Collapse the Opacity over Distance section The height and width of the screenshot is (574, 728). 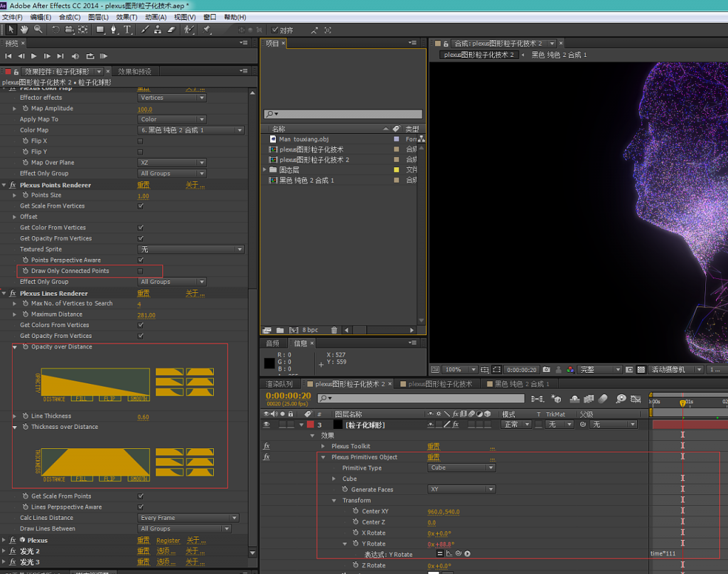coord(16,347)
